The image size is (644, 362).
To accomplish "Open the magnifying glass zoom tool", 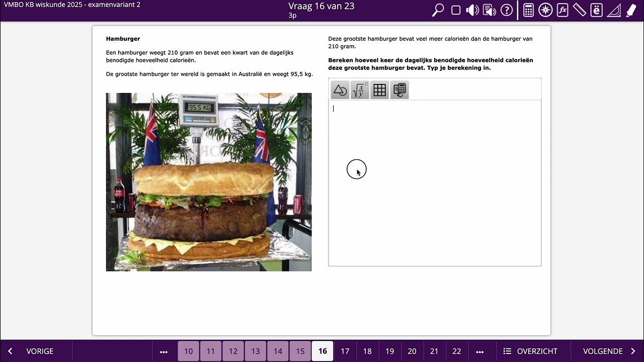I will pos(438,10).
